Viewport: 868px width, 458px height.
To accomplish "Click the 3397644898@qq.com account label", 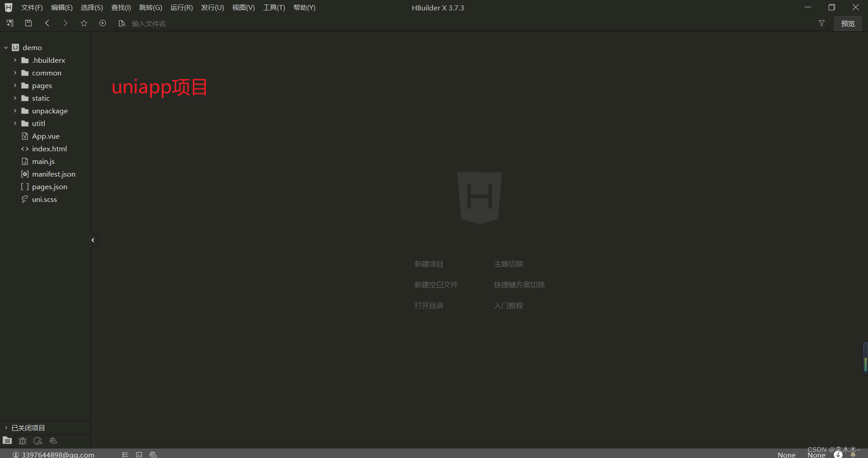I will (58, 454).
